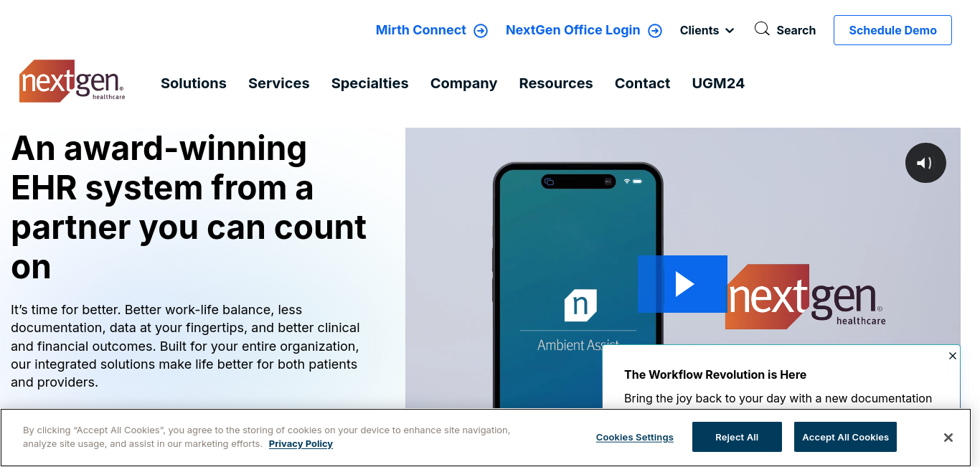Open the Privacy Policy link
The height and width of the screenshot is (467, 980).
pos(301,444)
